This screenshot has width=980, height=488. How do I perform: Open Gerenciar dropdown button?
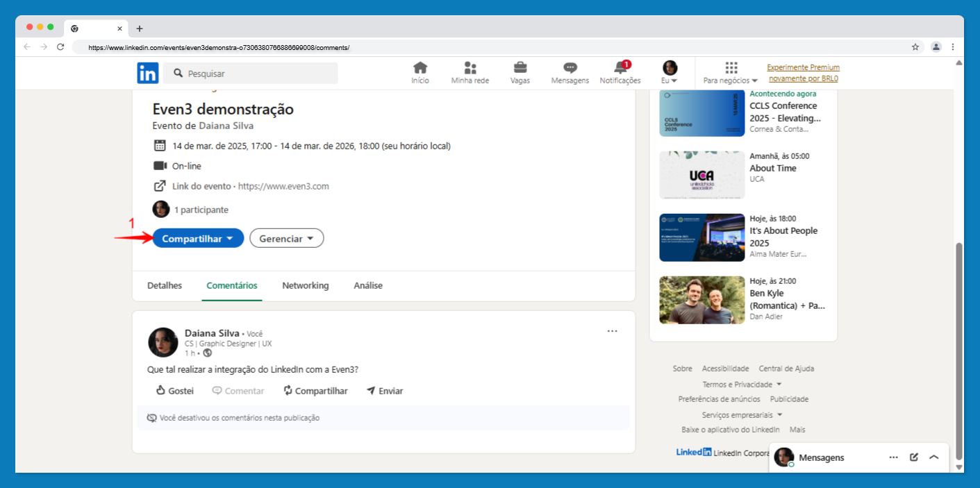(287, 238)
